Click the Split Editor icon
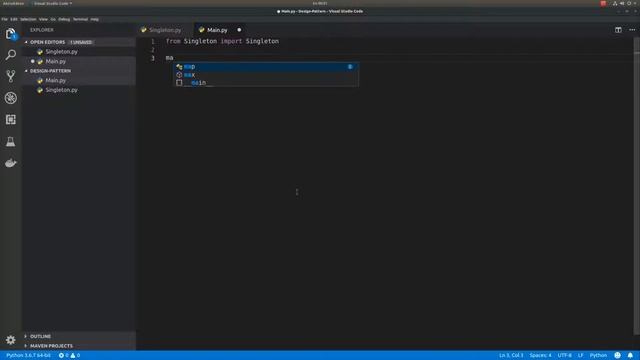 (x=618, y=30)
